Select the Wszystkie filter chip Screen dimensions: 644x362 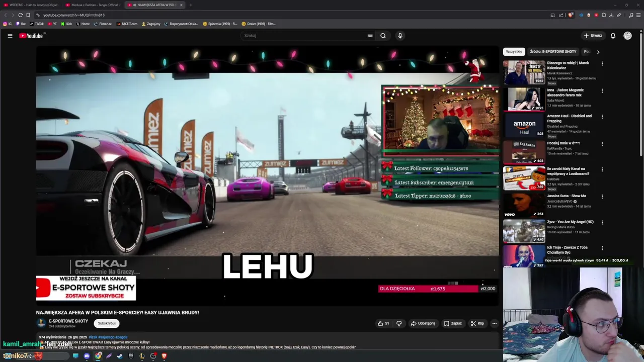point(514,52)
